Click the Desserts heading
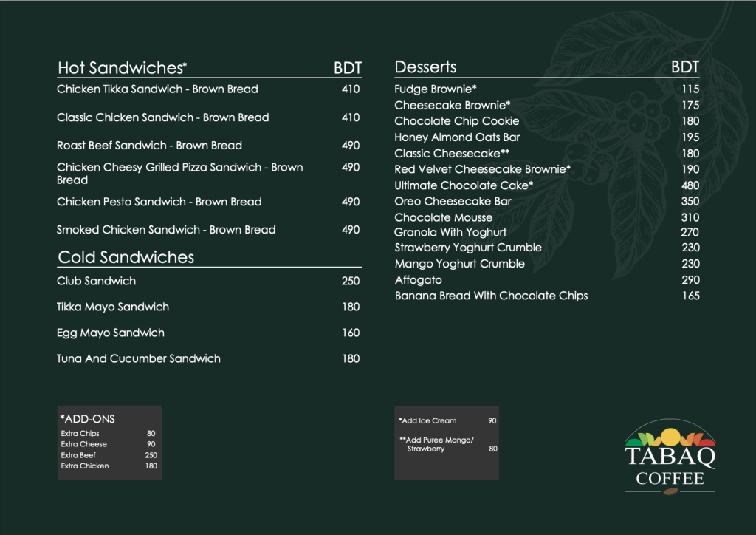 tap(426, 67)
